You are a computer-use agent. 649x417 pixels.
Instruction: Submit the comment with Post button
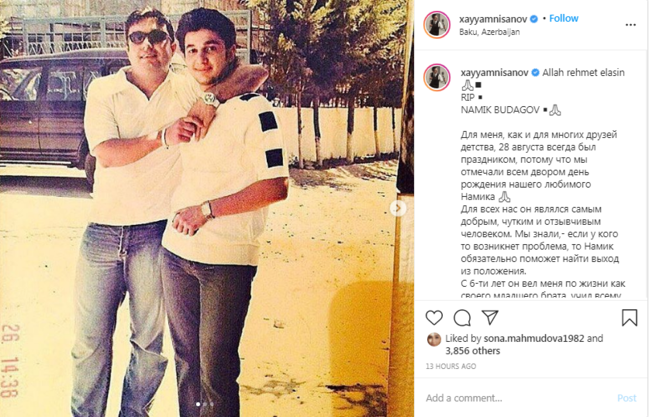coord(627,398)
